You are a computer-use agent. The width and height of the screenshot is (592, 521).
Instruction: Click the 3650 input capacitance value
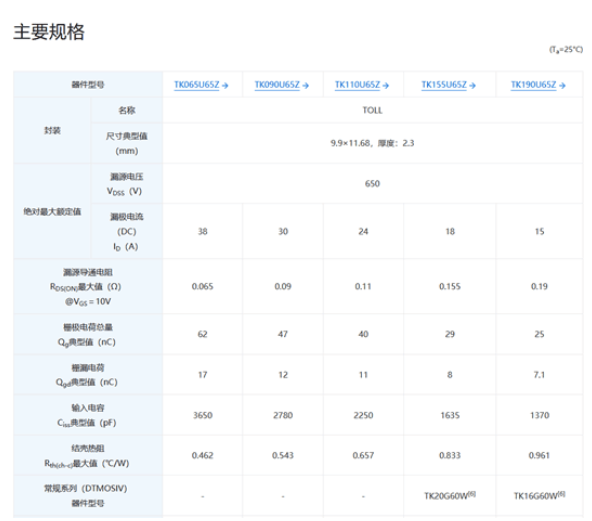tap(203, 415)
